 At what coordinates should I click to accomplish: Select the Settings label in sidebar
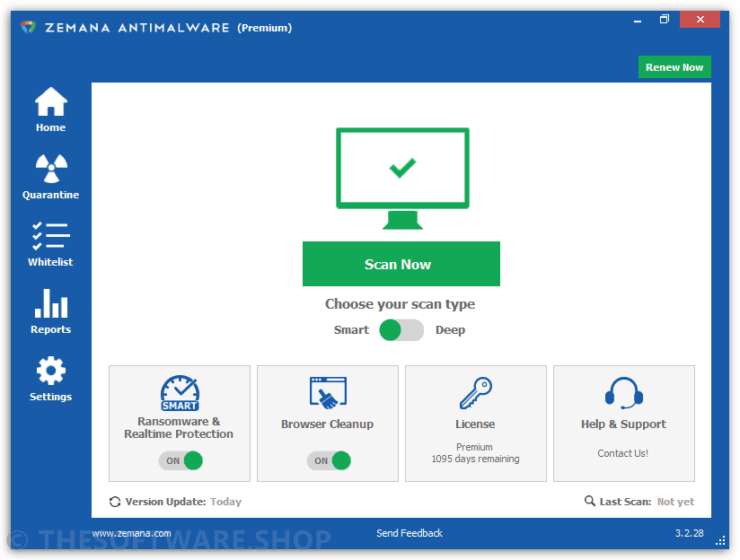click(51, 397)
